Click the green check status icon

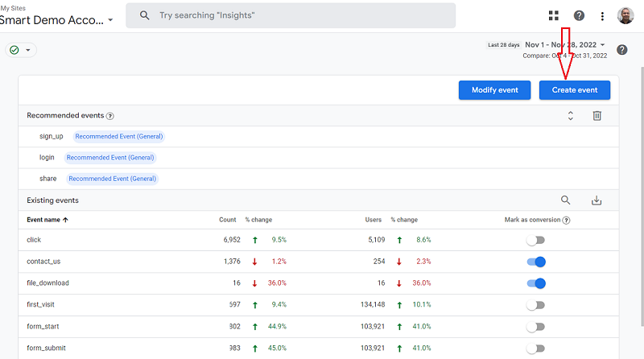click(14, 50)
